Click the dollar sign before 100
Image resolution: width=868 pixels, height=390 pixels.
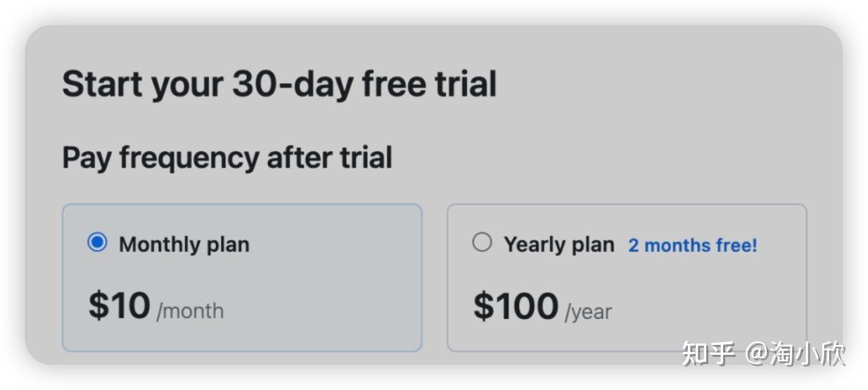[x=483, y=306]
